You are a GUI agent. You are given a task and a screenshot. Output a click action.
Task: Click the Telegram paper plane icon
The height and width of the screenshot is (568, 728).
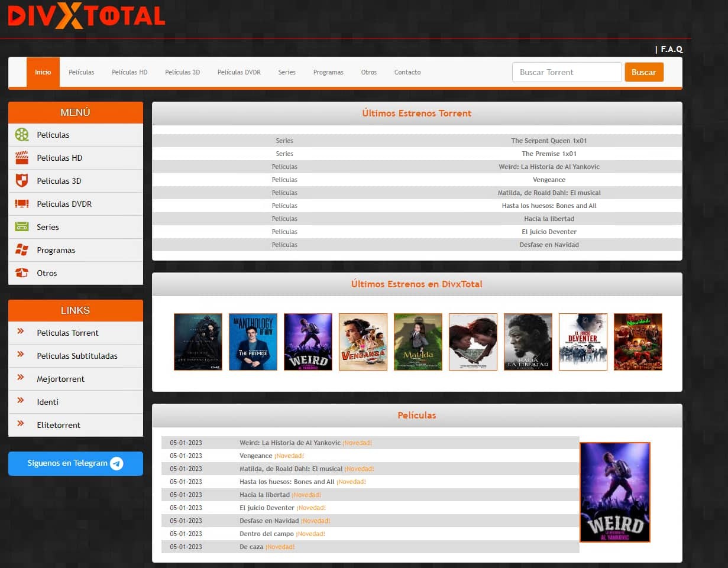tap(117, 463)
